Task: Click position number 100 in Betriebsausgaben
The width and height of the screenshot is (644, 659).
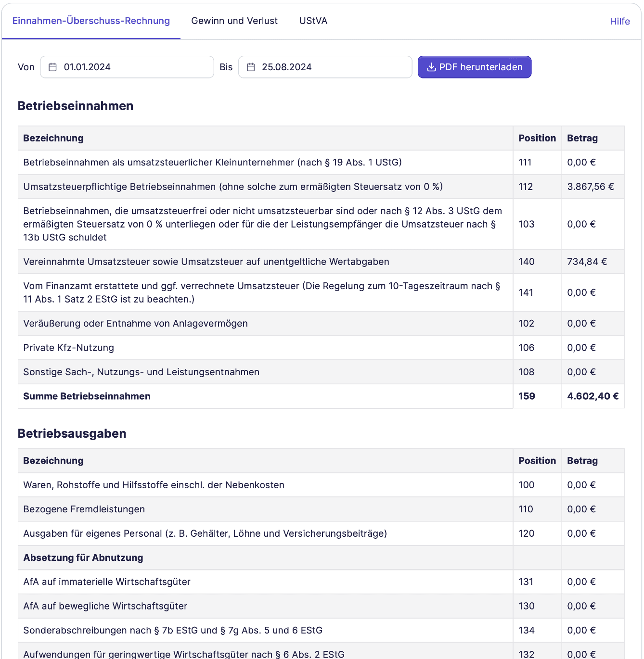Action: click(527, 485)
